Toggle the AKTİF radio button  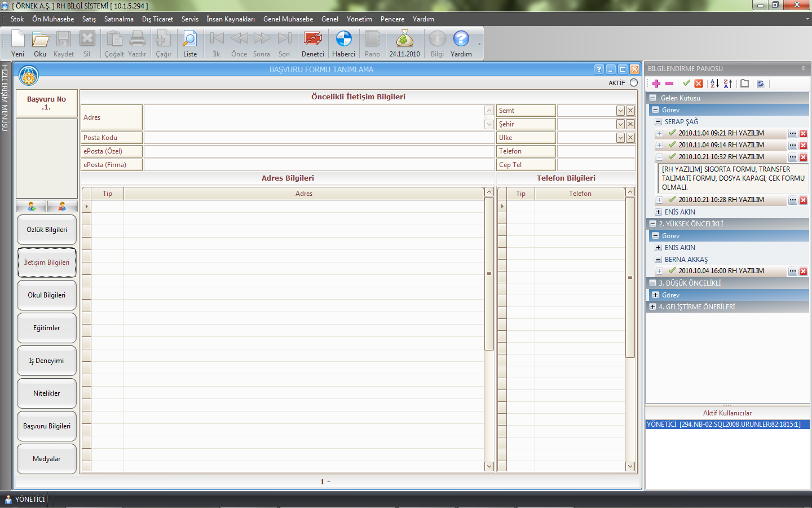[x=634, y=83]
